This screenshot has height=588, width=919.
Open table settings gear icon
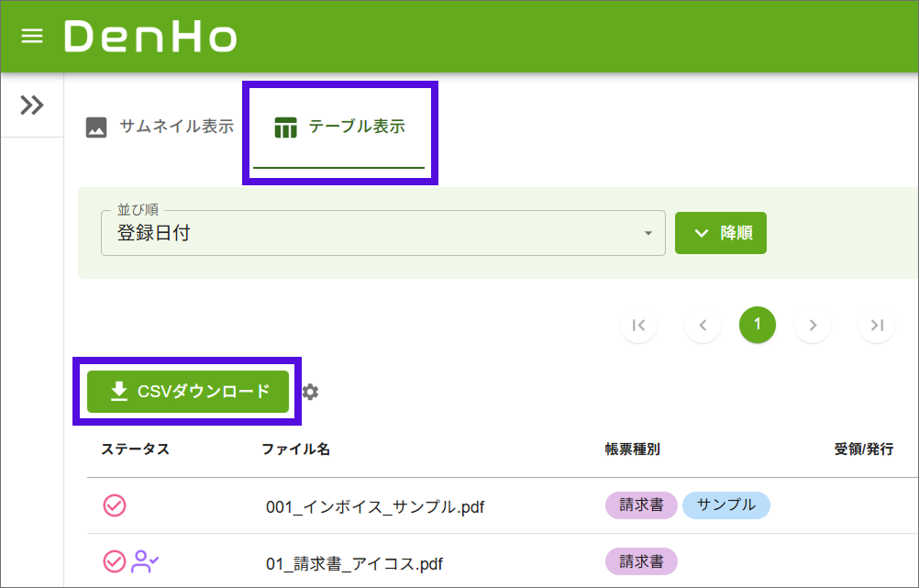[x=311, y=392]
